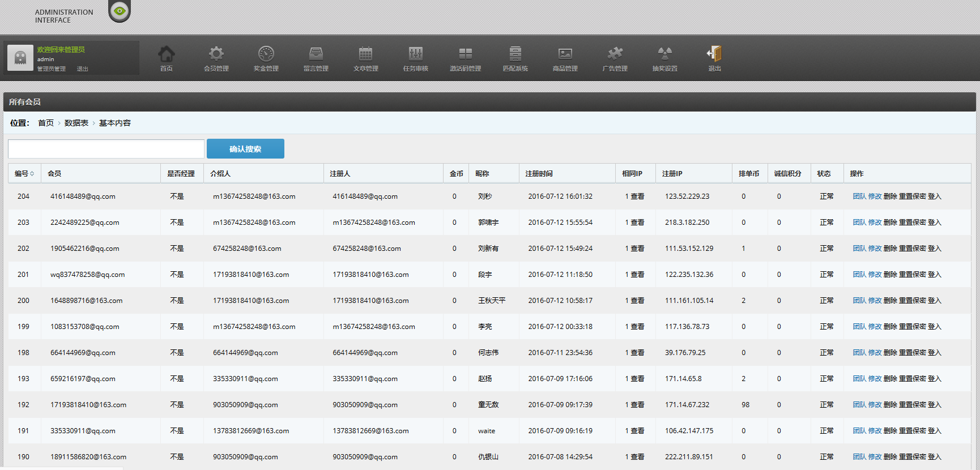
Task: Click the small 退出 link beside 管理员管理
Action: 83,69
